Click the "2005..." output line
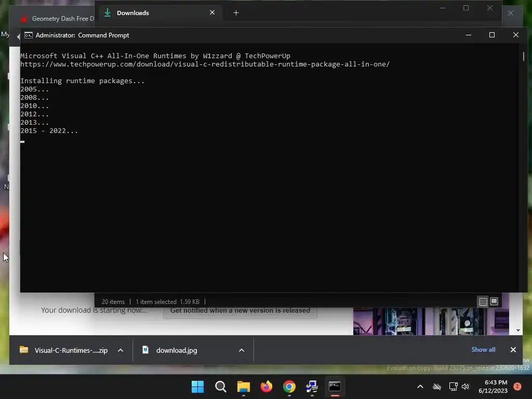This screenshot has width=532, height=399. click(x=35, y=89)
